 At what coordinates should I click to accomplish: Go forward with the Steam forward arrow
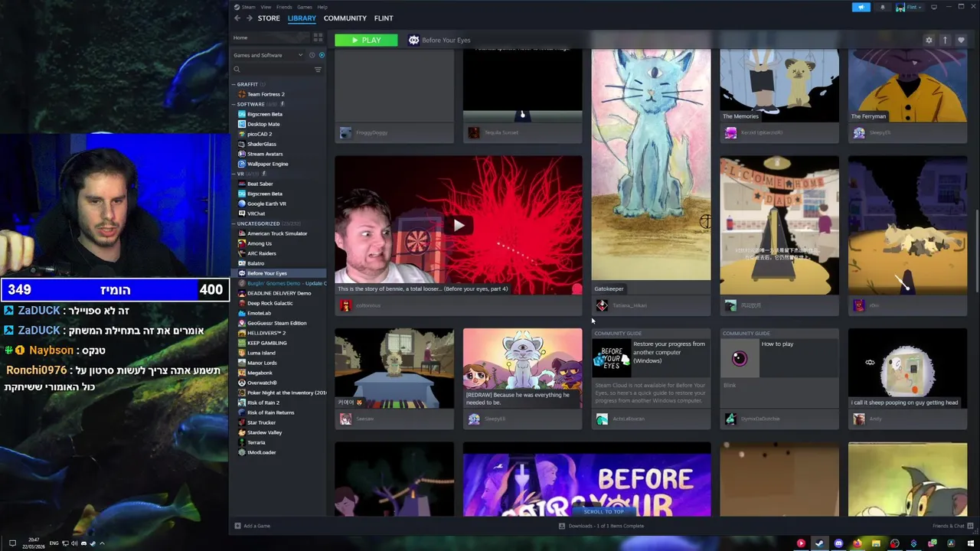click(249, 18)
